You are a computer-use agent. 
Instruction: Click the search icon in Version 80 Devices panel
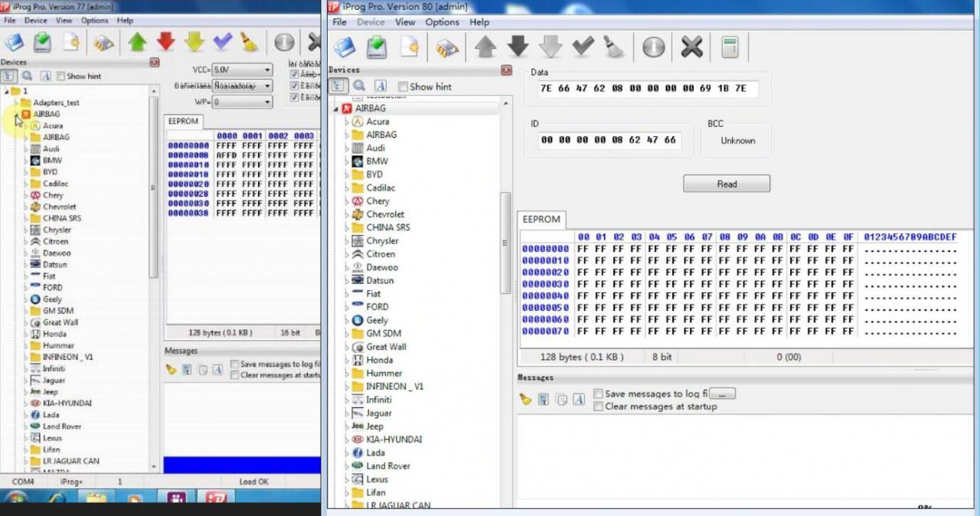[359, 87]
